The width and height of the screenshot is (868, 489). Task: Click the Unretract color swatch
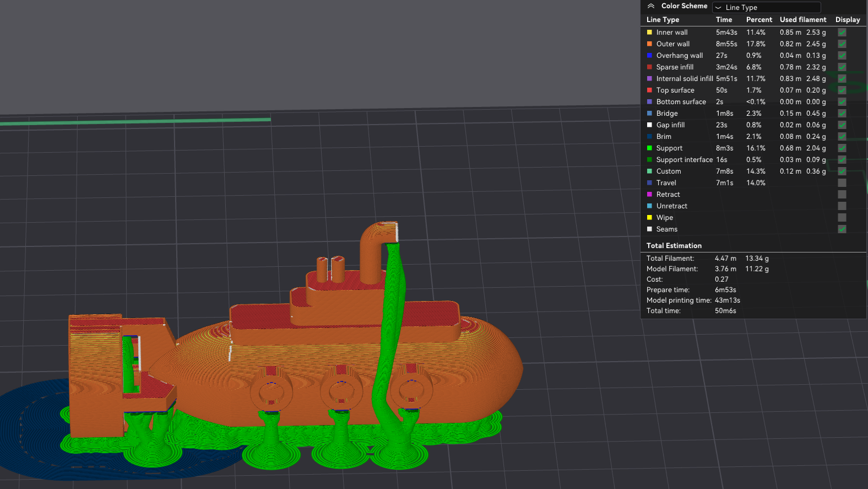point(649,206)
